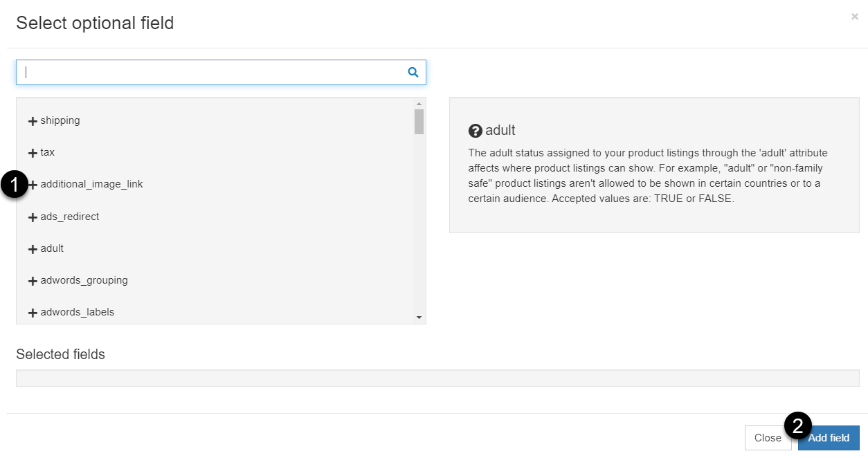Click the question mark help icon
This screenshot has height=458, width=868.
pos(475,131)
